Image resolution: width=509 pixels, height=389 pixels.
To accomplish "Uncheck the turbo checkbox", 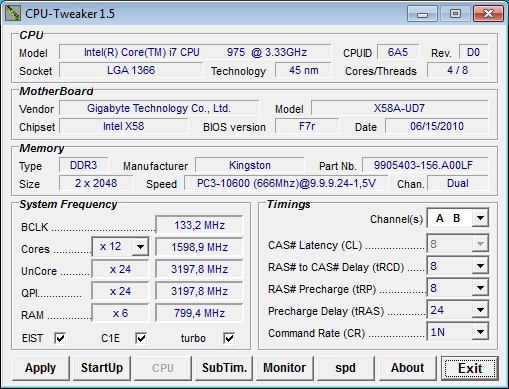I will [x=229, y=338].
